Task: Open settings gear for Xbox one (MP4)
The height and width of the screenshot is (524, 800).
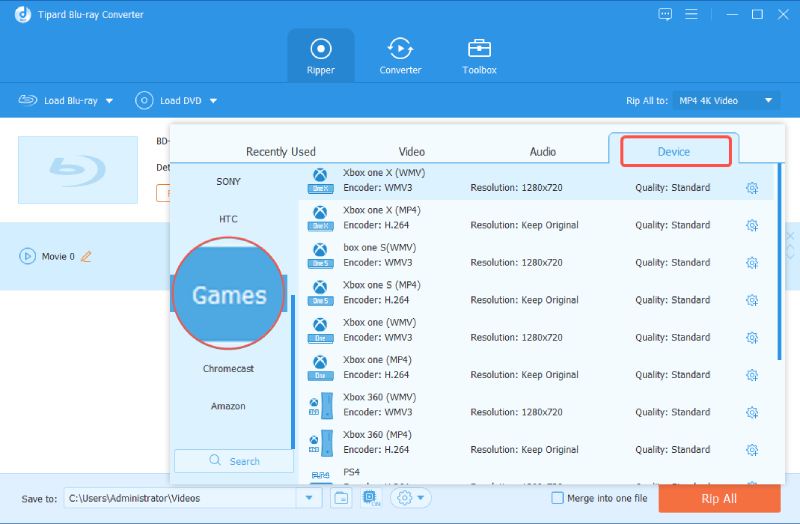Action: click(x=752, y=375)
